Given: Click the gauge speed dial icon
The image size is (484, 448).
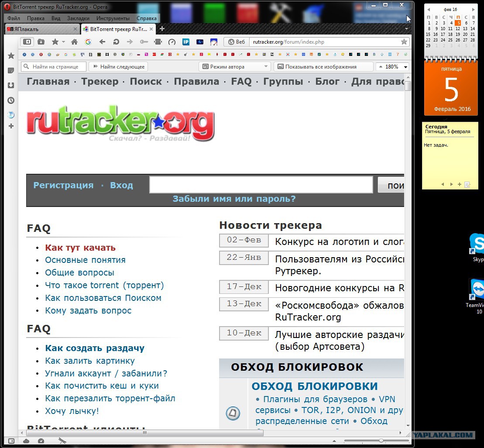Looking at the screenshot, I should click(x=172, y=41).
